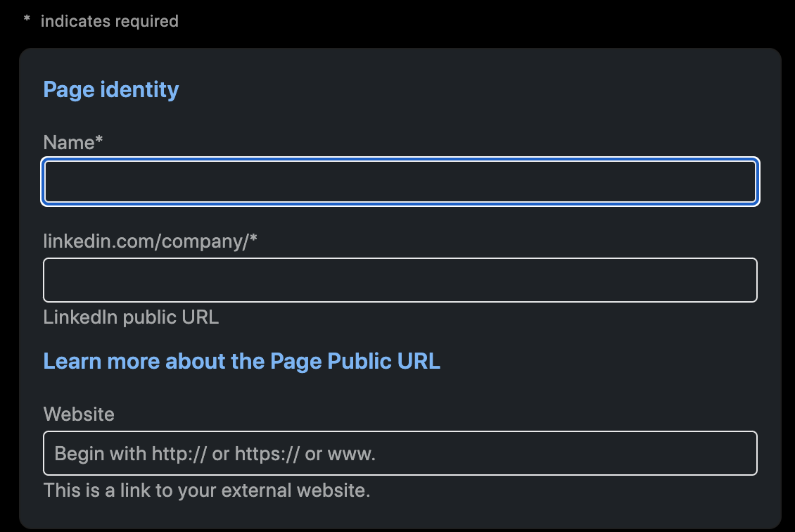Open Learn more about the Page Public URL
The height and width of the screenshot is (532, 795).
(x=242, y=361)
